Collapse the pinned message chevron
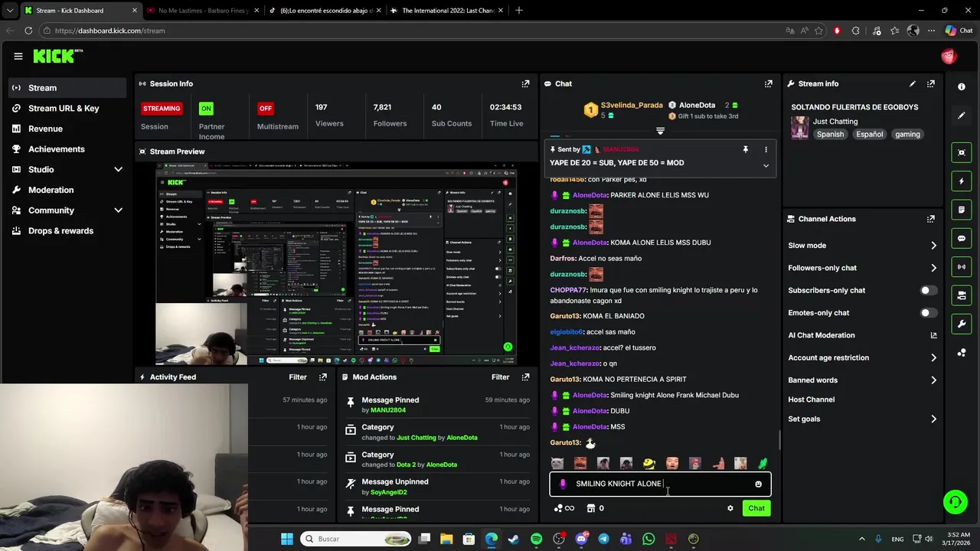Screen dimensions: 980x551 point(766,166)
